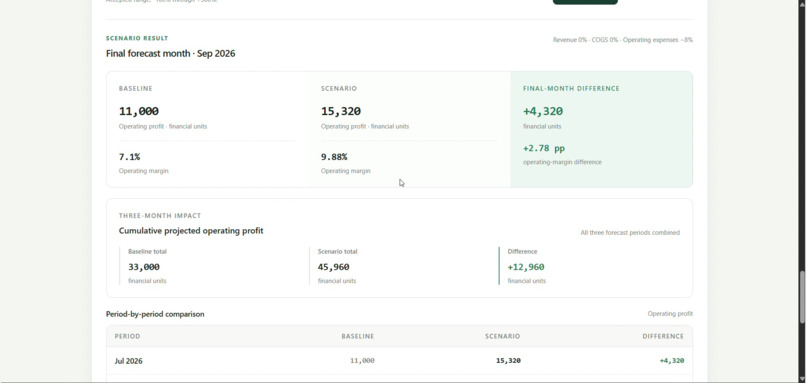Screen dimensions: 806x383
Task: Click Jul 2026 baseline cell 11,000
Action: [x=362, y=361]
